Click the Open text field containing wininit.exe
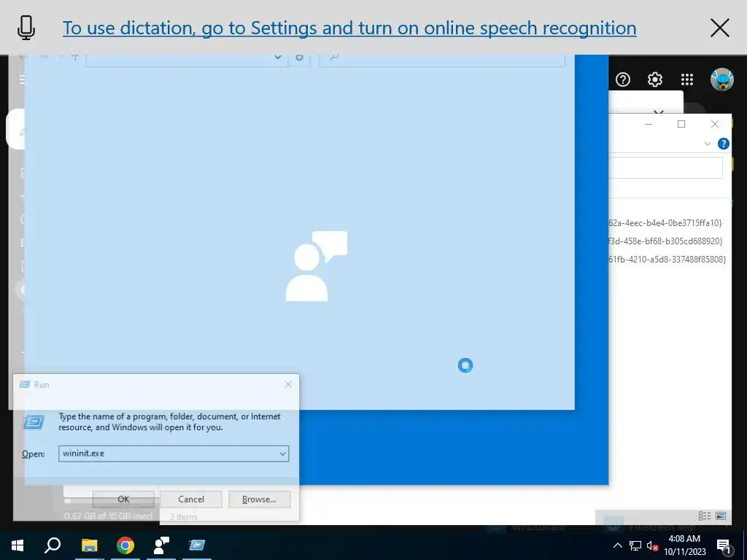 tap(174, 454)
